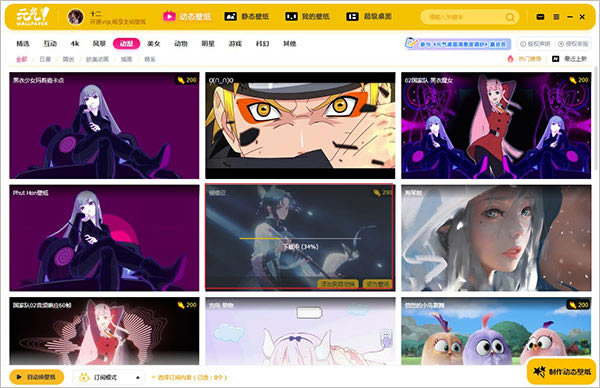Select the 日漫 sub-filter
This screenshot has width=600, height=388.
pyautogui.click(x=45, y=59)
